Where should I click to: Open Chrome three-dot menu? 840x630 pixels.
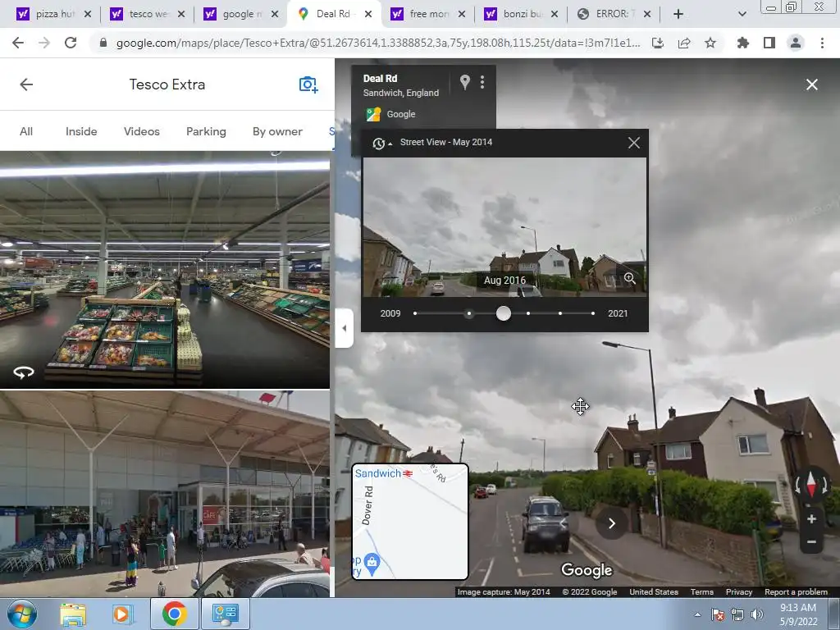(x=822, y=43)
